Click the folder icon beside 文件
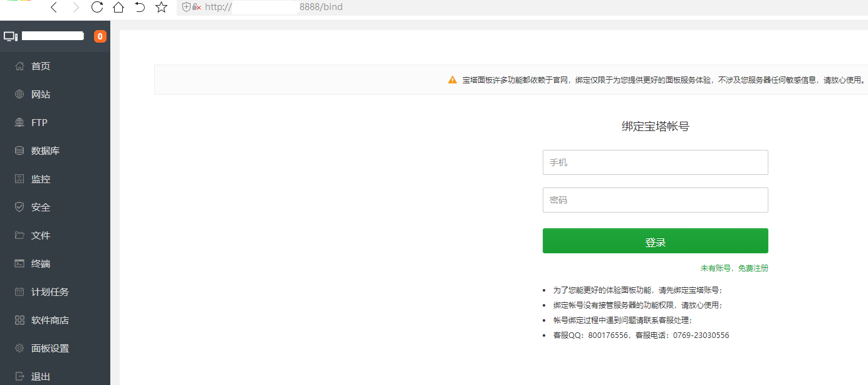This screenshot has height=385, width=868. 19,235
